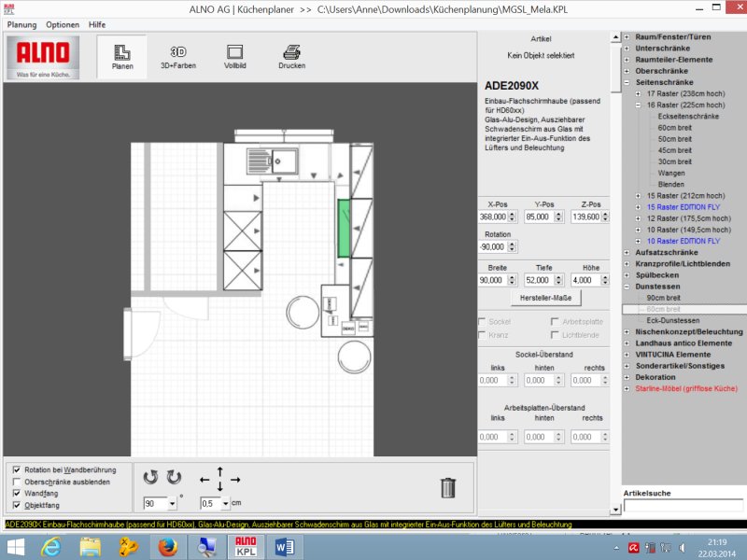Expand the Unterschränke category
Viewport: 747px width, 560px height.
pyautogui.click(x=627, y=48)
